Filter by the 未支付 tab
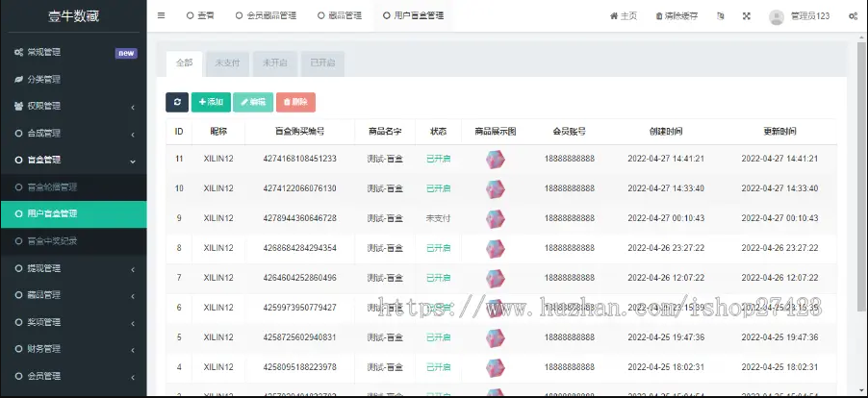The image size is (868, 398). point(227,63)
